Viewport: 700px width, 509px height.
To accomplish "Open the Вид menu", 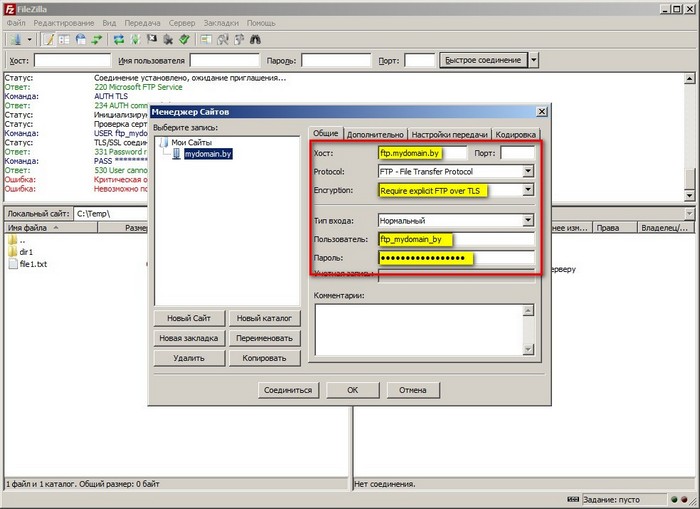I will point(109,23).
